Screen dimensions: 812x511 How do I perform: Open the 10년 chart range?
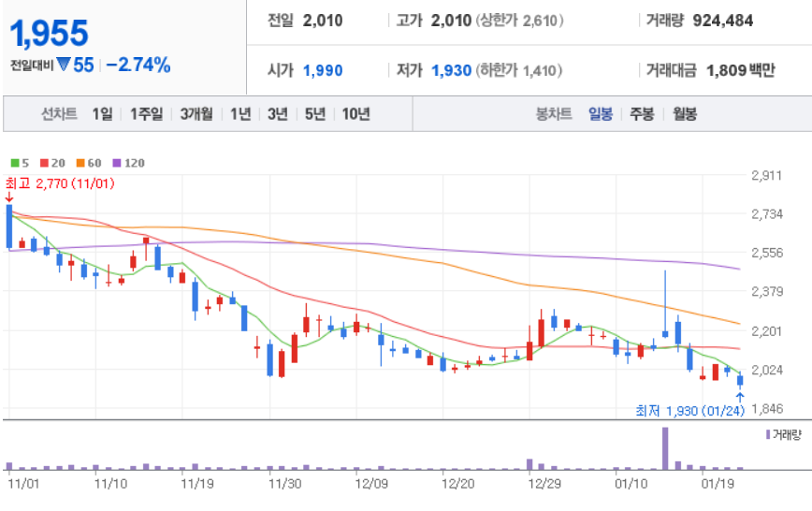(x=355, y=113)
